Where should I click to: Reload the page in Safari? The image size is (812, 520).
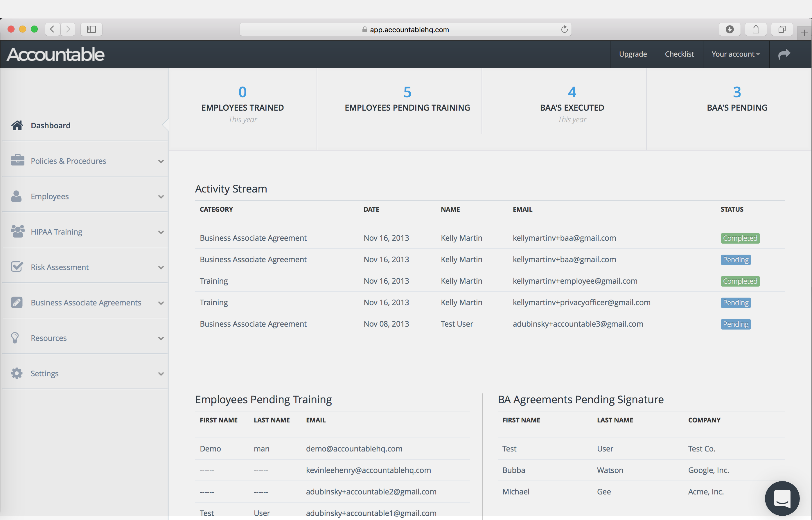(x=564, y=29)
